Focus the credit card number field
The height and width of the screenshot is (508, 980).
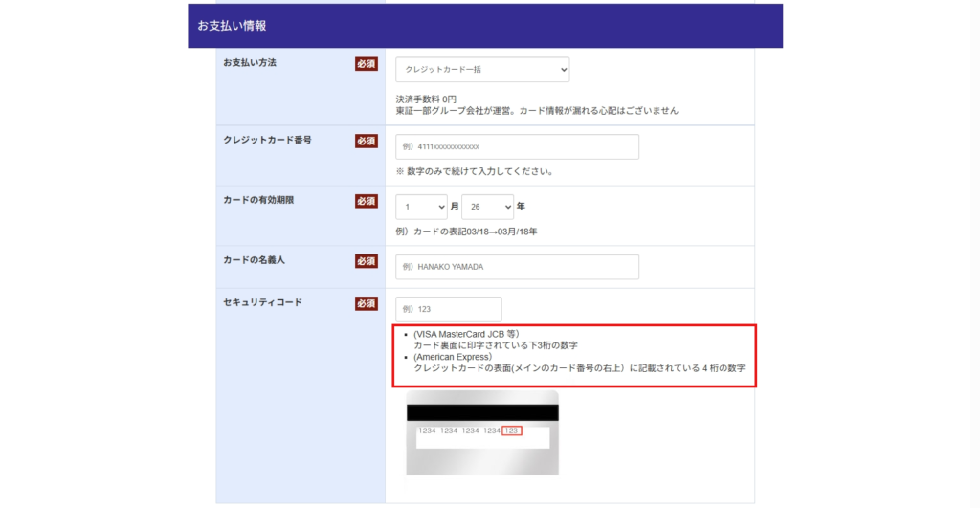[x=517, y=146]
